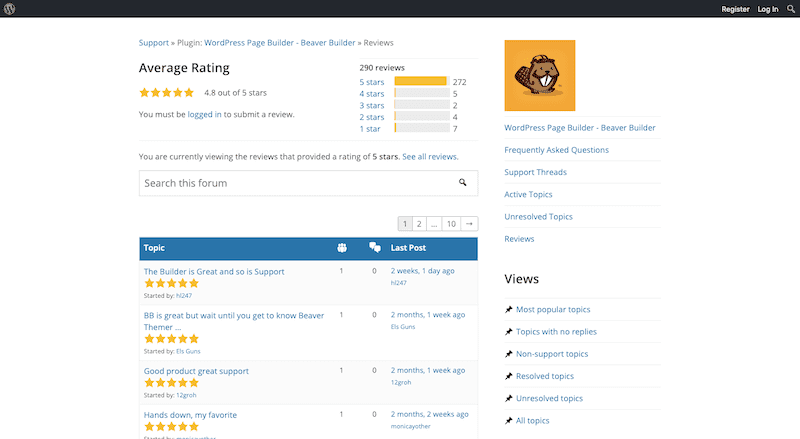Go to next page arrow in pagination
The width and height of the screenshot is (800, 439).
pyautogui.click(x=469, y=224)
